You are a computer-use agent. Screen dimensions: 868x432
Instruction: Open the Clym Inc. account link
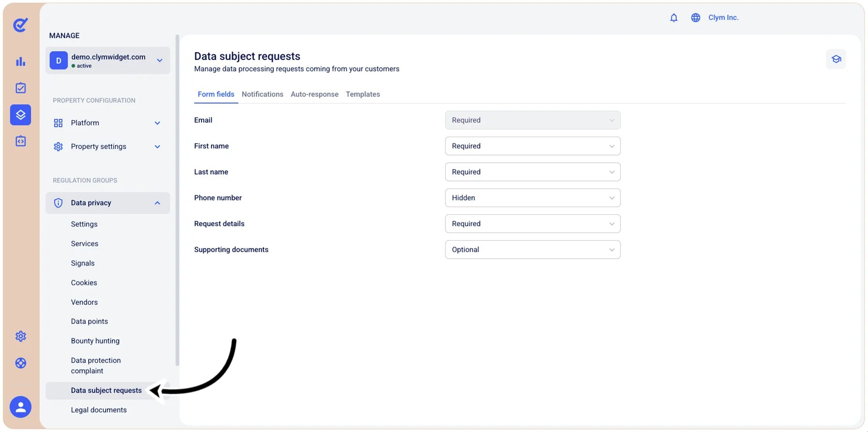[724, 18]
